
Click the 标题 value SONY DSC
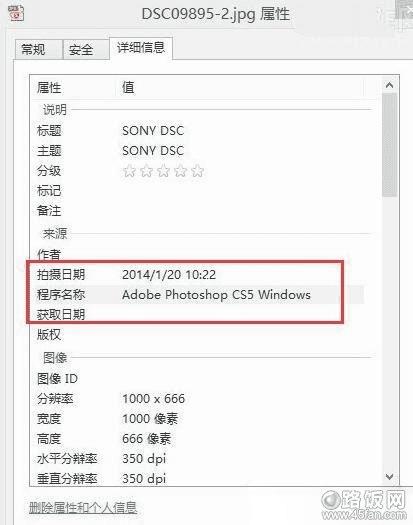(x=153, y=131)
